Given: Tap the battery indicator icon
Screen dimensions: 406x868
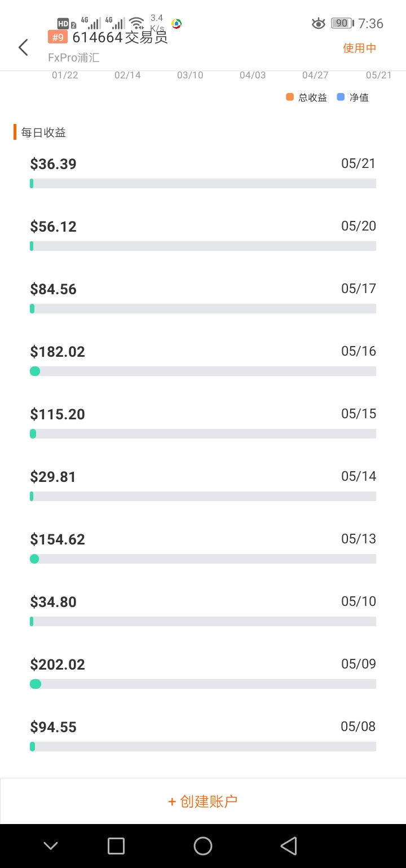Looking at the screenshot, I should [x=342, y=23].
